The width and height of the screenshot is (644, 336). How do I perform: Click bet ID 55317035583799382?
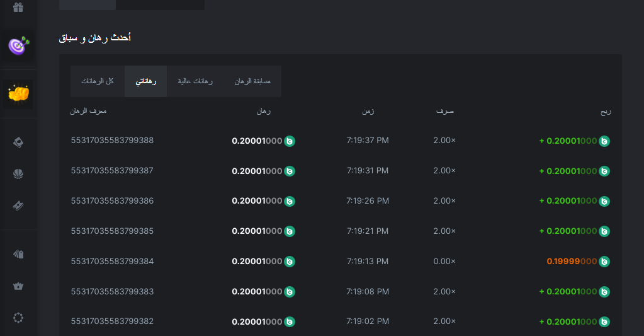(112, 322)
